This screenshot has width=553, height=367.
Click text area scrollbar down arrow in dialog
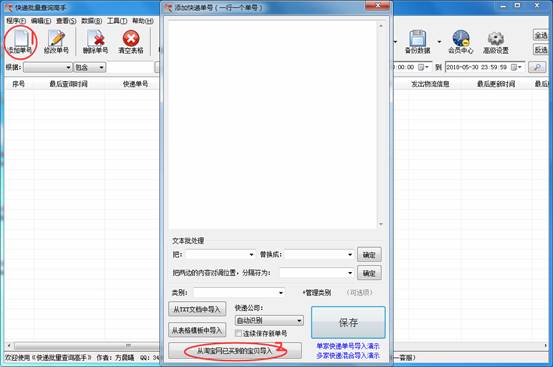point(381,224)
